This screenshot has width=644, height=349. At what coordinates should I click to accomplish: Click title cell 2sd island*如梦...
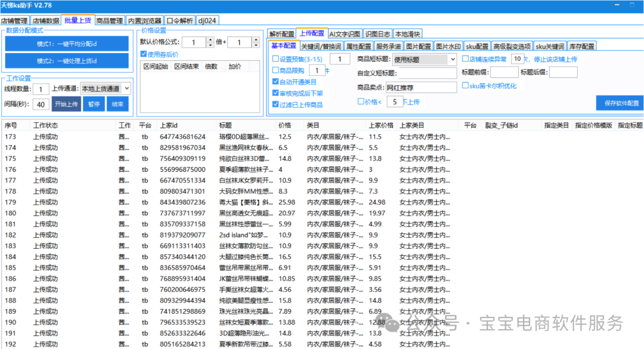[x=243, y=235]
